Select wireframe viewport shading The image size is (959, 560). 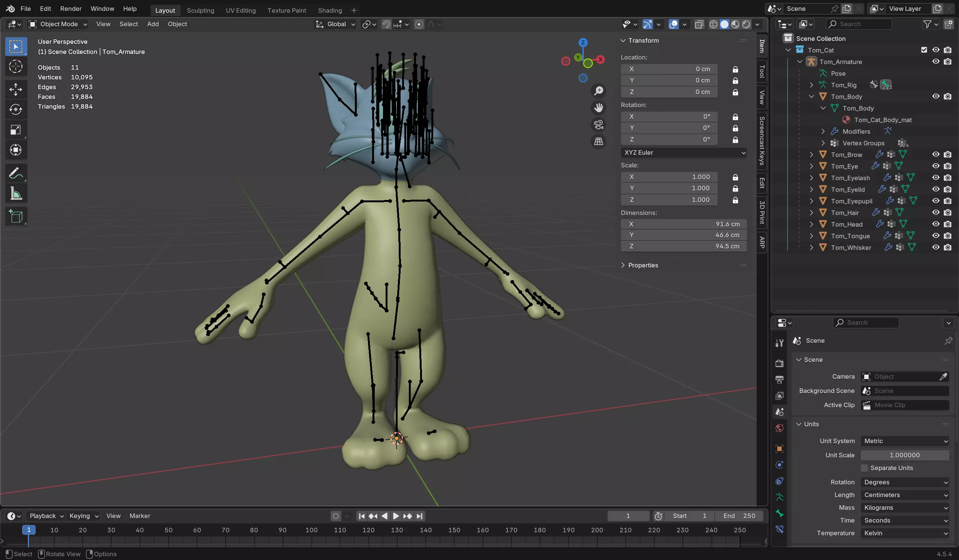(714, 24)
